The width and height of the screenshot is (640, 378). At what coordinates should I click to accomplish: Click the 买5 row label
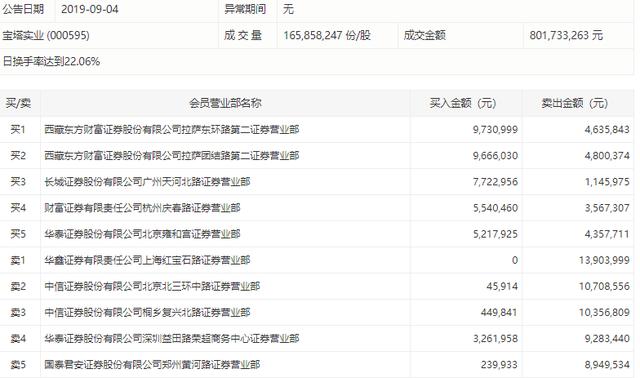18,234
